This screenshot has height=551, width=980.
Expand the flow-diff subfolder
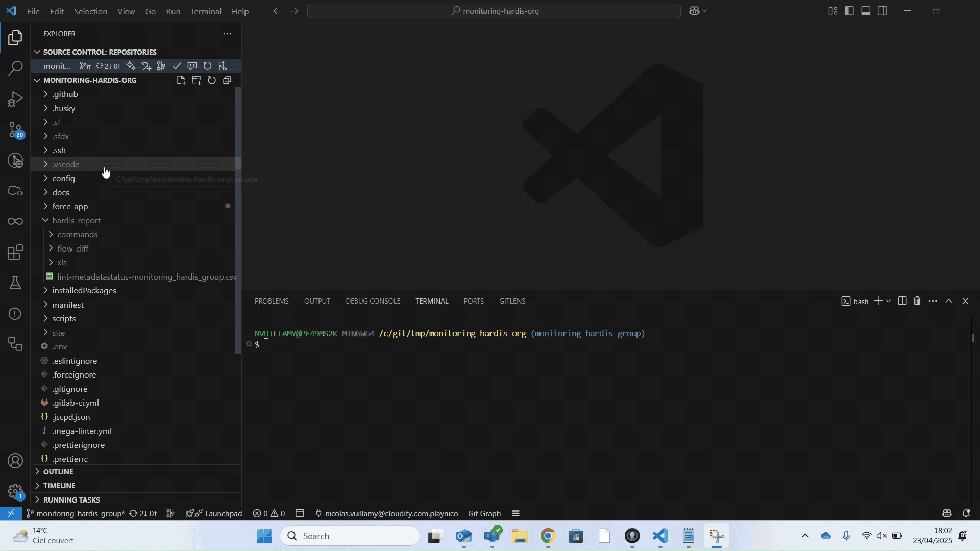click(x=135, y=248)
